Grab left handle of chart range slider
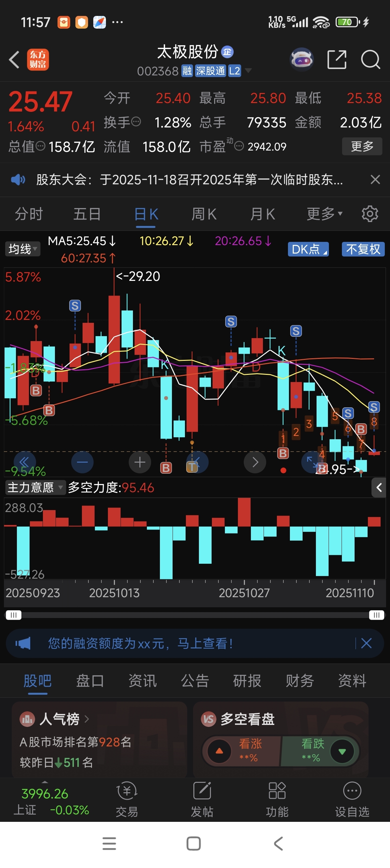Image resolution: width=390 pixels, height=868 pixels. pyautogui.click(x=13, y=615)
